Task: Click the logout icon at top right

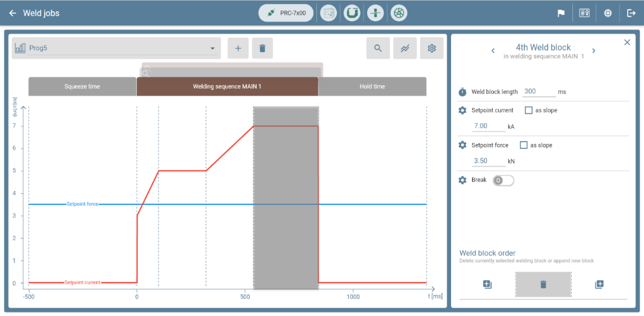Action: tap(631, 13)
